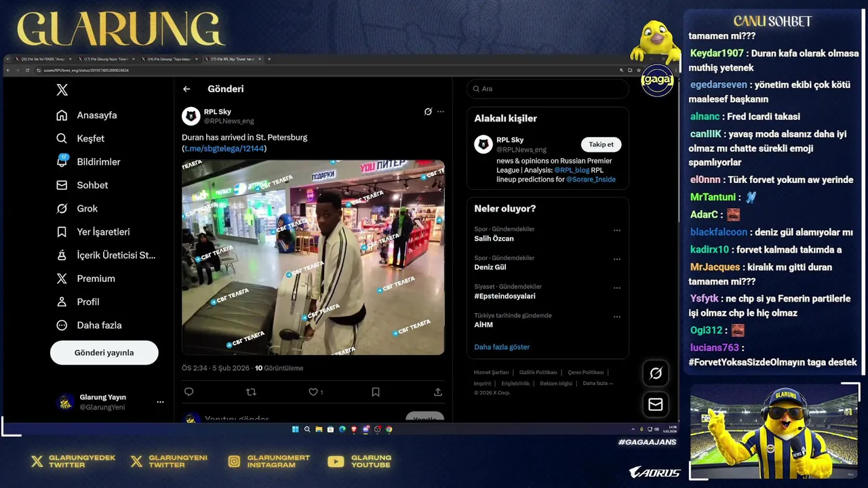This screenshot has width=868, height=488.
Task: Click Daha fazla göster link
Action: 502,347
